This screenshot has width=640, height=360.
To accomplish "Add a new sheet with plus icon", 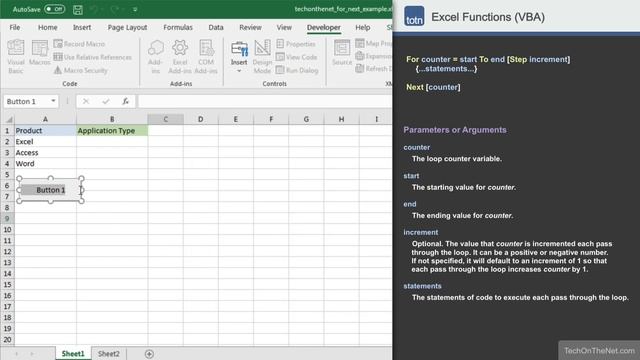I will coord(149,354).
